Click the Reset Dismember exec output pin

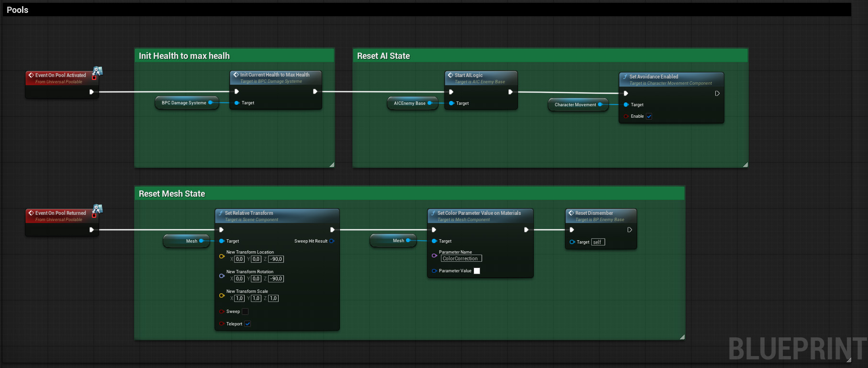(x=630, y=230)
